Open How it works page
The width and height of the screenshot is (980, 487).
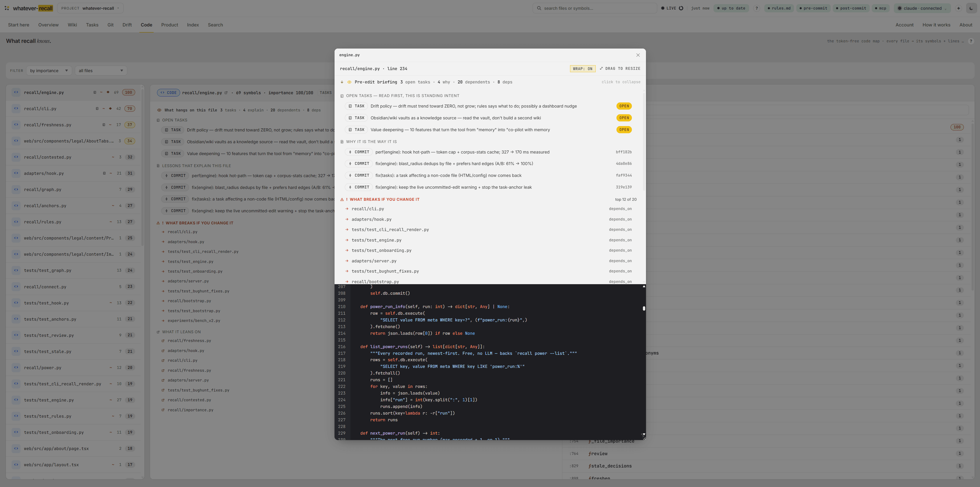click(936, 25)
